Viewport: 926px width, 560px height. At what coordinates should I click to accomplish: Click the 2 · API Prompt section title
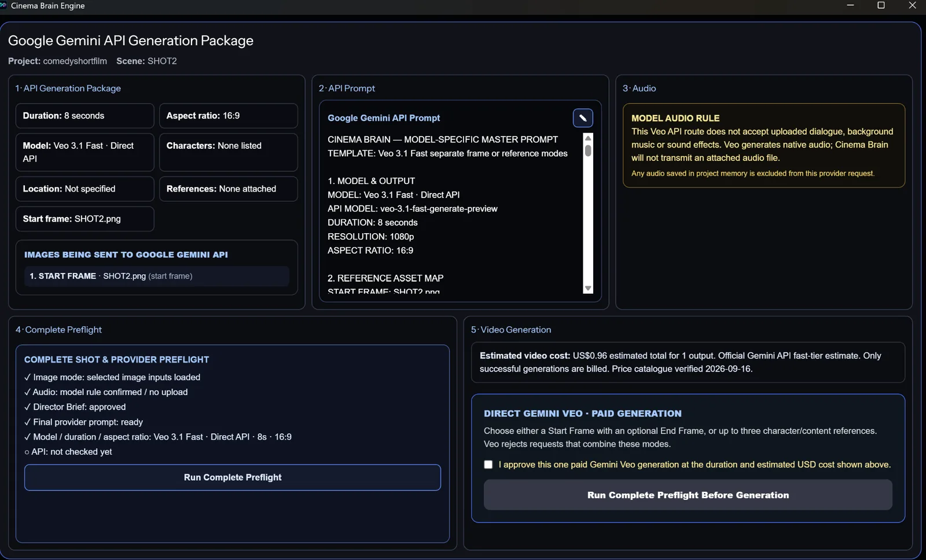(x=347, y=89)
